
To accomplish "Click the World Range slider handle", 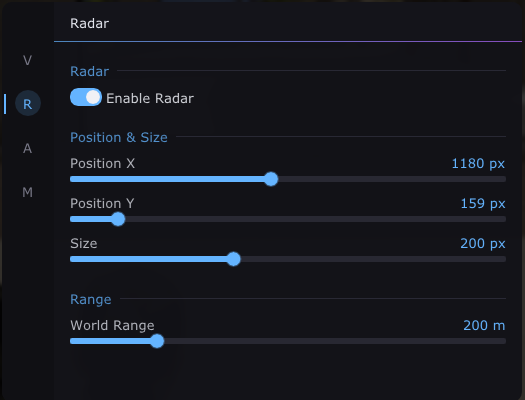I will coord(157,341).
